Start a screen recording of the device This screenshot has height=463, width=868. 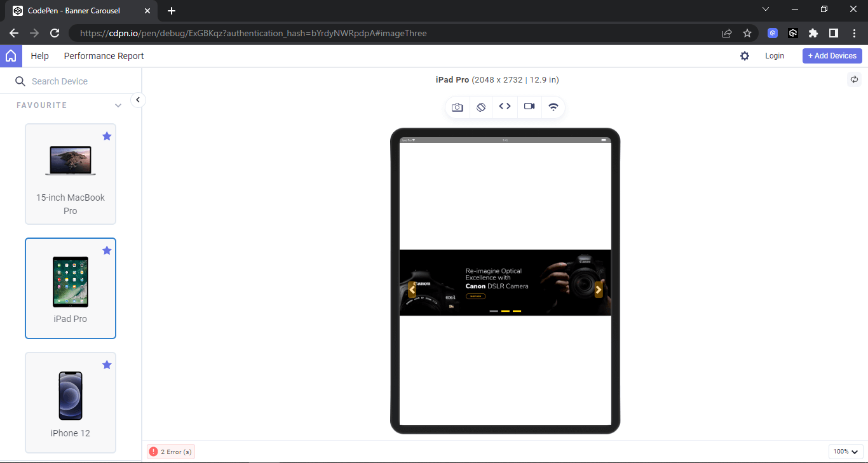pyautogui.click(x=529, y=107)
